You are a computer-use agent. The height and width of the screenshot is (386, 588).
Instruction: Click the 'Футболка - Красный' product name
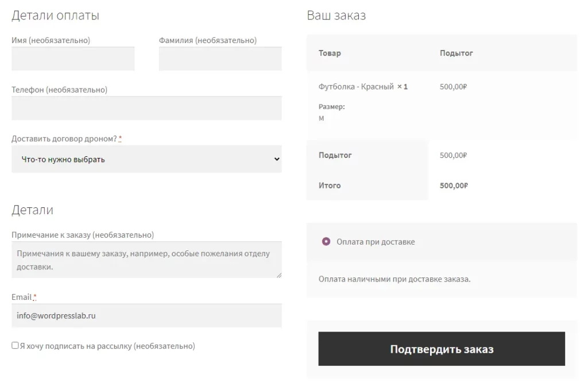click(x=356, y=87)
